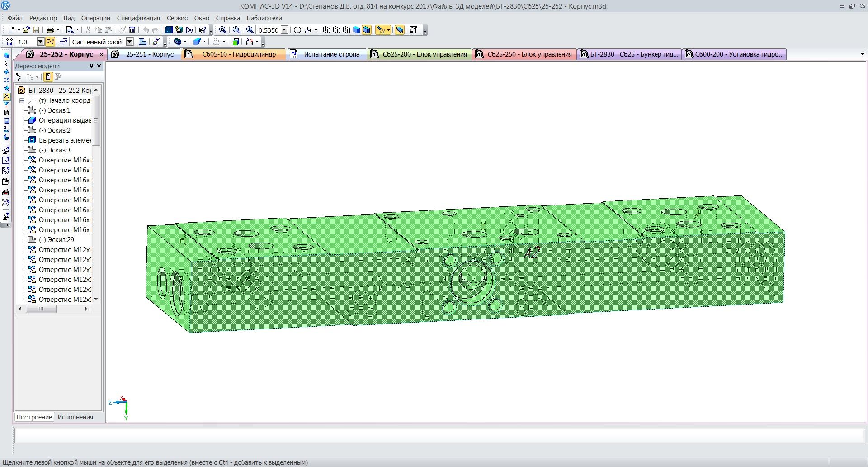868x467 pixels.
Task: Toggle the snap points button beside step field
Action: click(50, 42)
